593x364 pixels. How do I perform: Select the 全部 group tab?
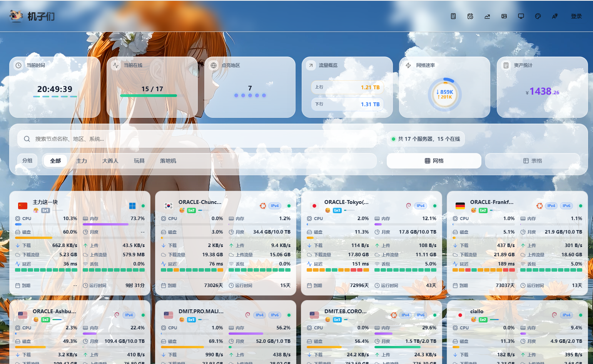point(55,161)
